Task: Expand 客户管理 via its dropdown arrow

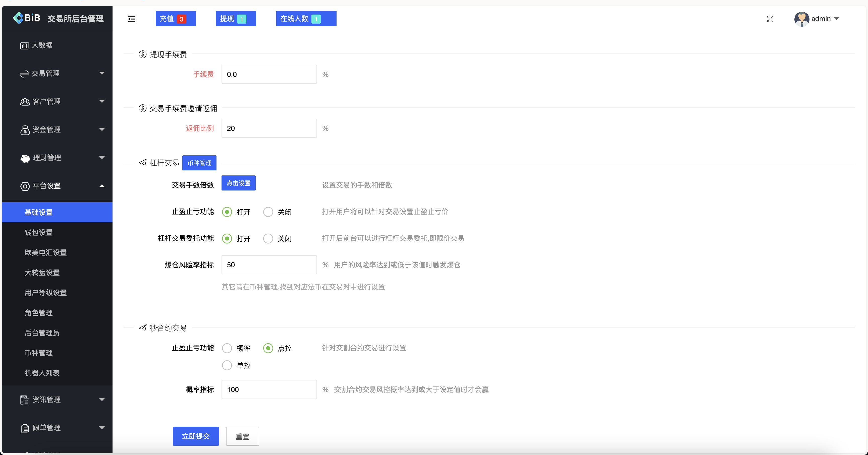Action: [x=102, y=101]
